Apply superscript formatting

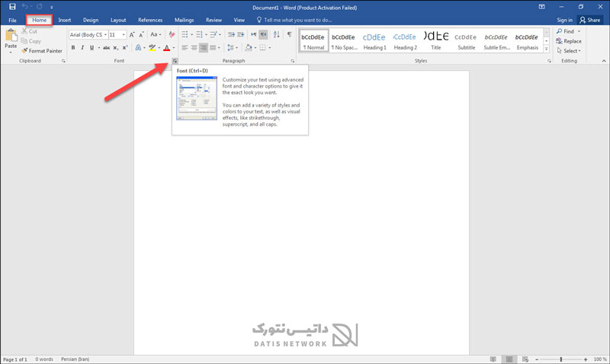coord(125,48)
